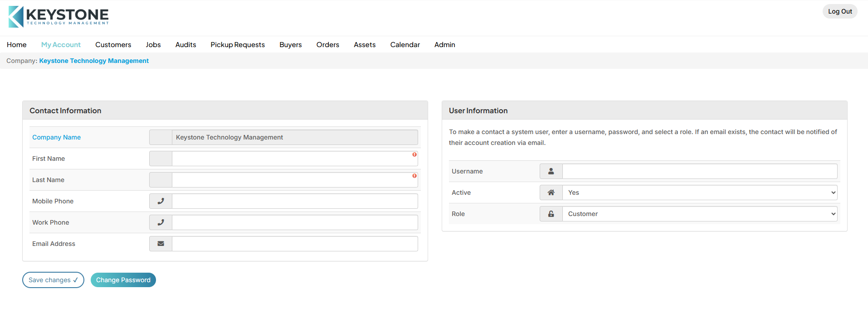Viewport: 868px width, 332px height.
Task: Click the Username person icon
Action: [551, 171]
